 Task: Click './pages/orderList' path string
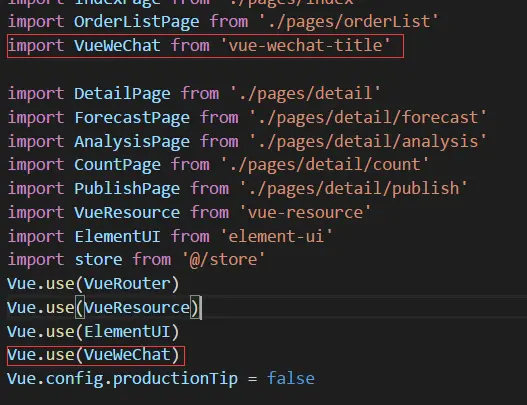tap(349, 22)
